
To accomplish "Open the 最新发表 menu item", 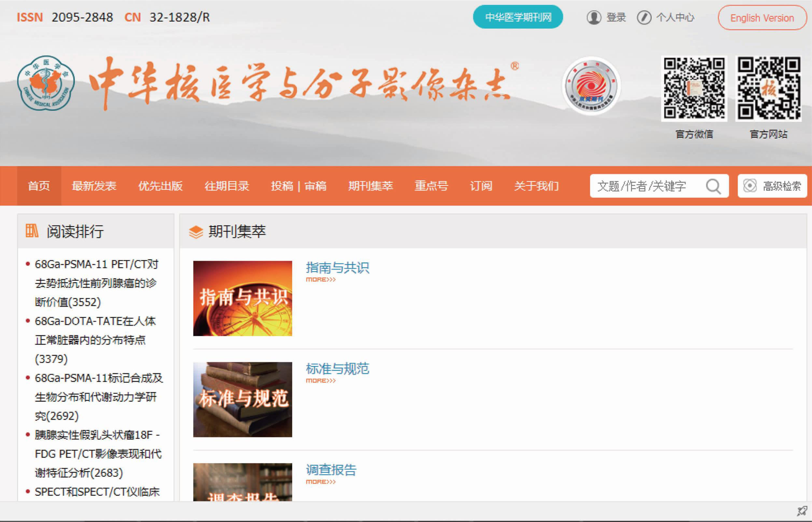I will [94, 186].
